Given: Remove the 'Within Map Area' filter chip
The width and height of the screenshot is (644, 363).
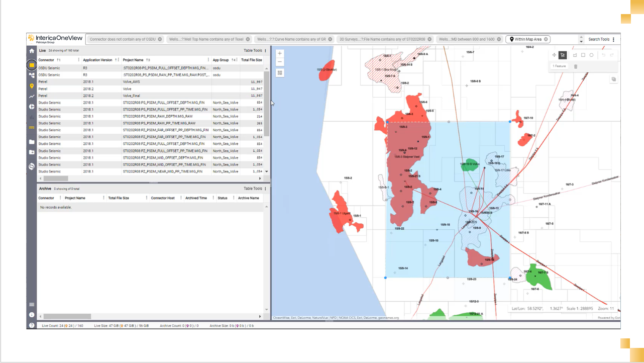Looking at the screenshot, I should (546, 39).
